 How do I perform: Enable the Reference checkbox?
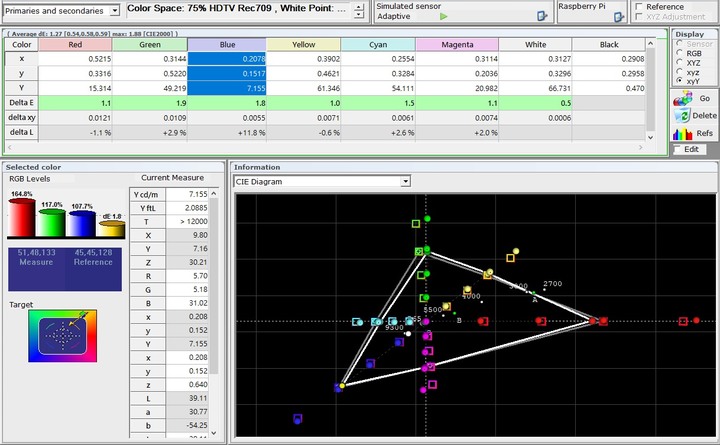click(639, 6)
